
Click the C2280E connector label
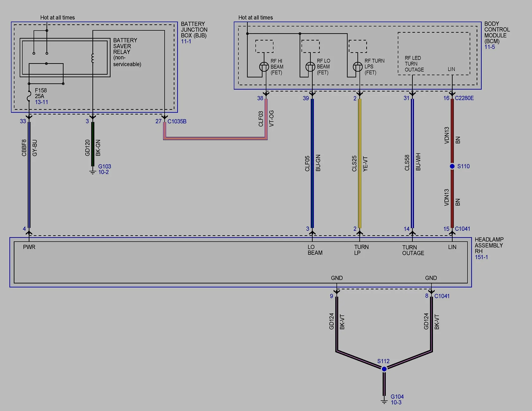pos(464,98)
